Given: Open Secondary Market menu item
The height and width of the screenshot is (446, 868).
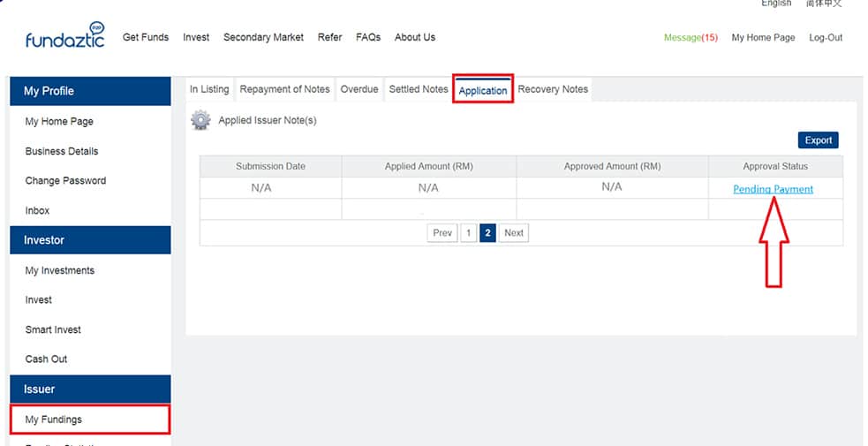Looking at the screenshot, I should (x=263, y=37).
